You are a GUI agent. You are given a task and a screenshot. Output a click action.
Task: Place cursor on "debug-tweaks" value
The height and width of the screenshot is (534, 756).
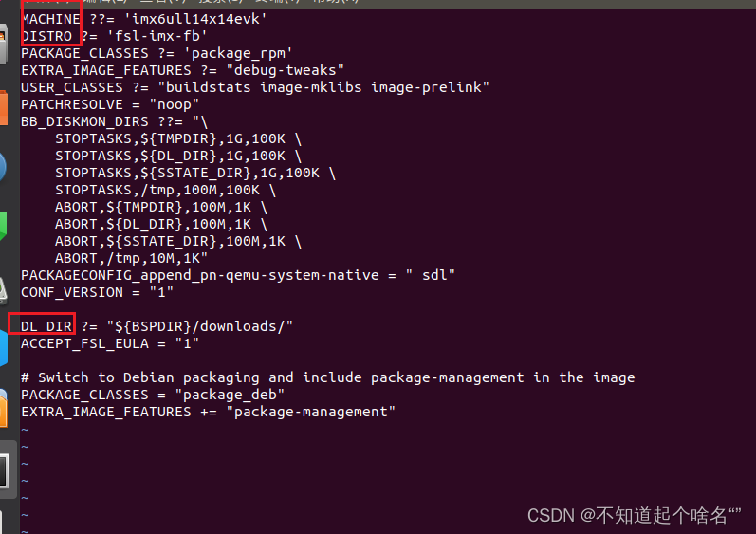click(293, 69)
